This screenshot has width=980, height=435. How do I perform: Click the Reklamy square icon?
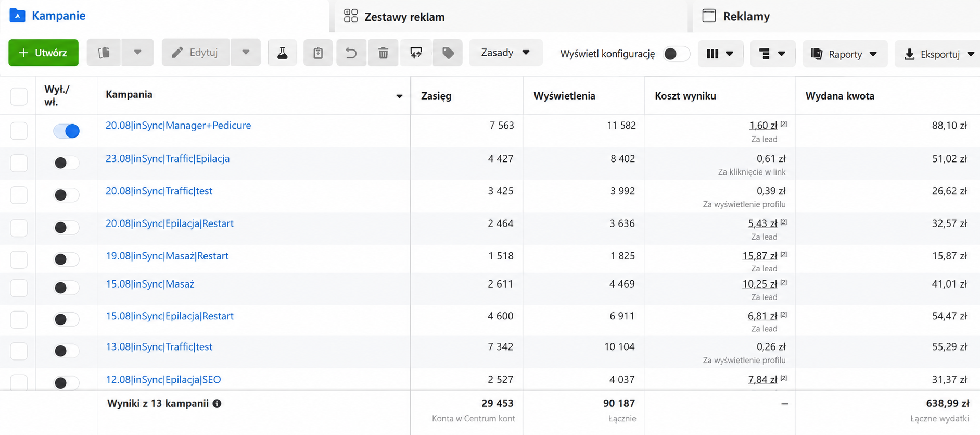tap(709, 16)
